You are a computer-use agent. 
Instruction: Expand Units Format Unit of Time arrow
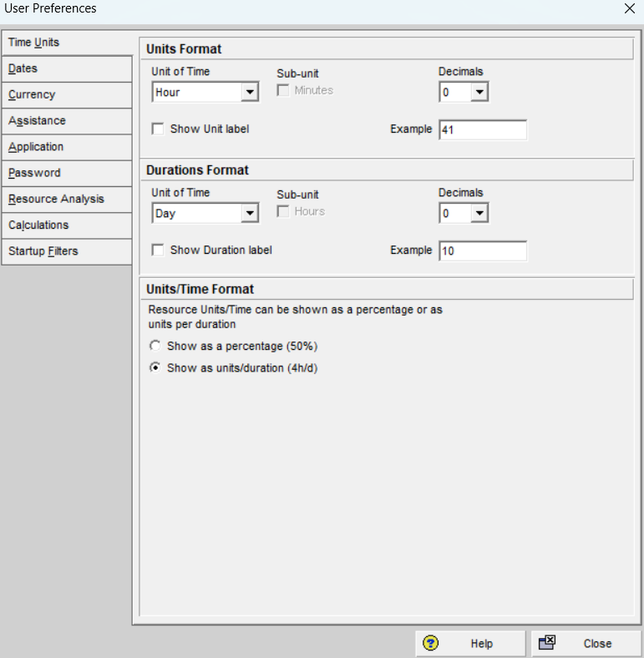click(250, 93)
